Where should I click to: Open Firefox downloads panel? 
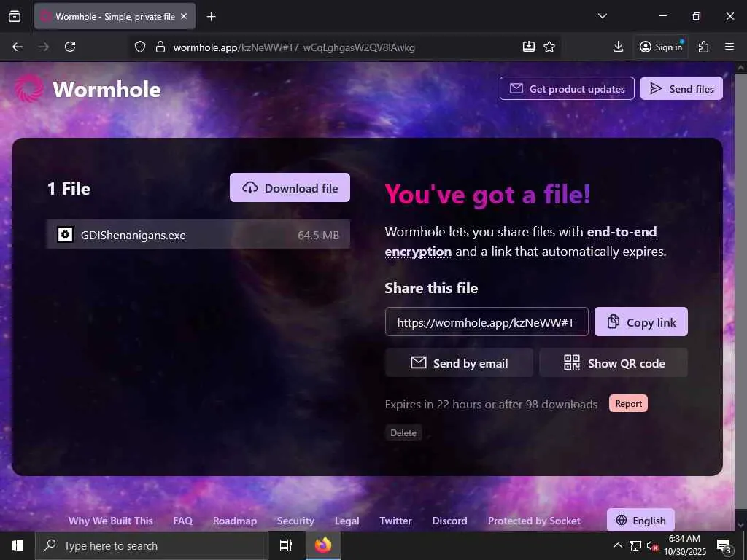618,47
